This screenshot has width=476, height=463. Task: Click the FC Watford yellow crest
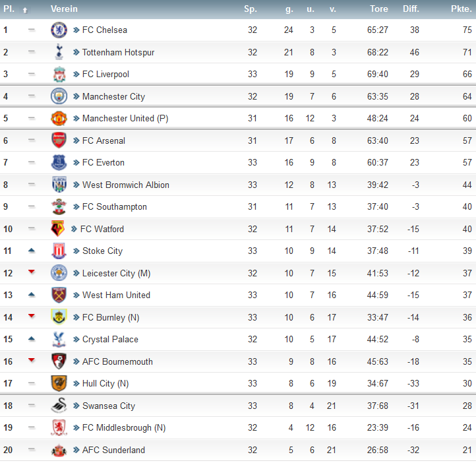(x=57, y=229)
